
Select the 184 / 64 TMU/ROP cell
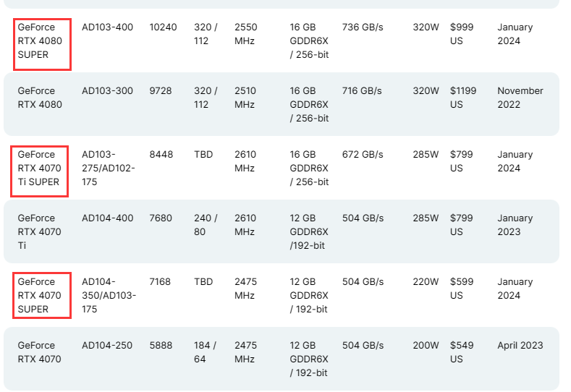[x=206, y=352]
